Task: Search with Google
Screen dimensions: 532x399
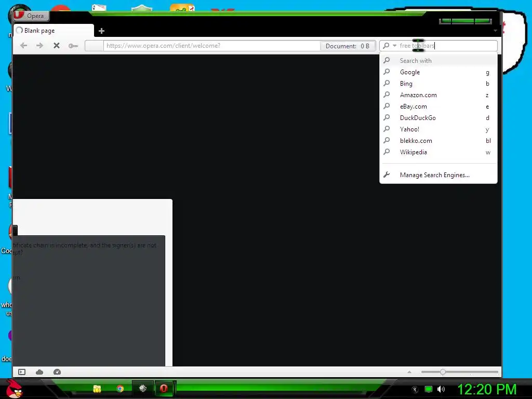Action: 438,72
